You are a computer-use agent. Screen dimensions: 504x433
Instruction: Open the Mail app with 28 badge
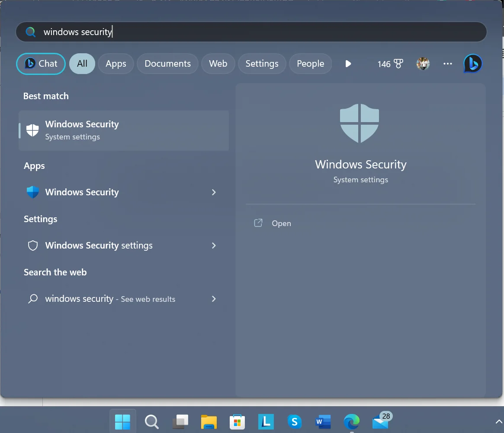380,421
